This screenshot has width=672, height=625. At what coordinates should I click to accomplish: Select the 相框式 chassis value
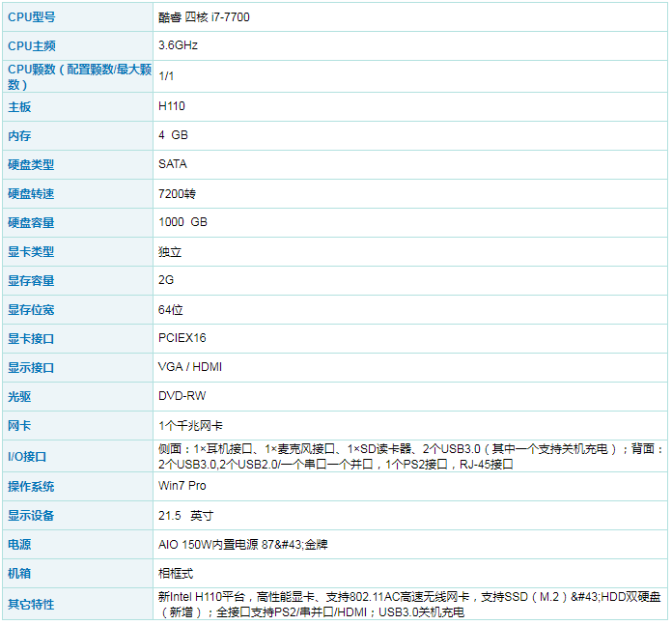pos(176,574)
